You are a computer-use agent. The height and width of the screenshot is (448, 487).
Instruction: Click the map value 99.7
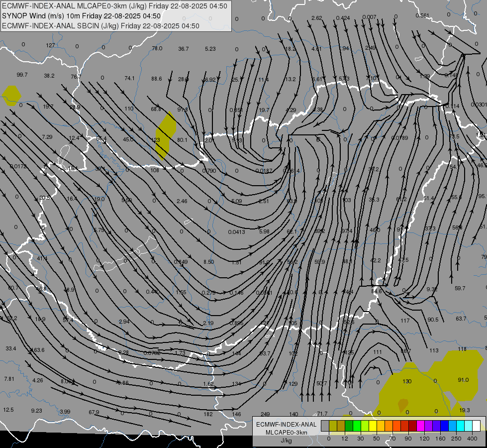(x=22, y=75)
